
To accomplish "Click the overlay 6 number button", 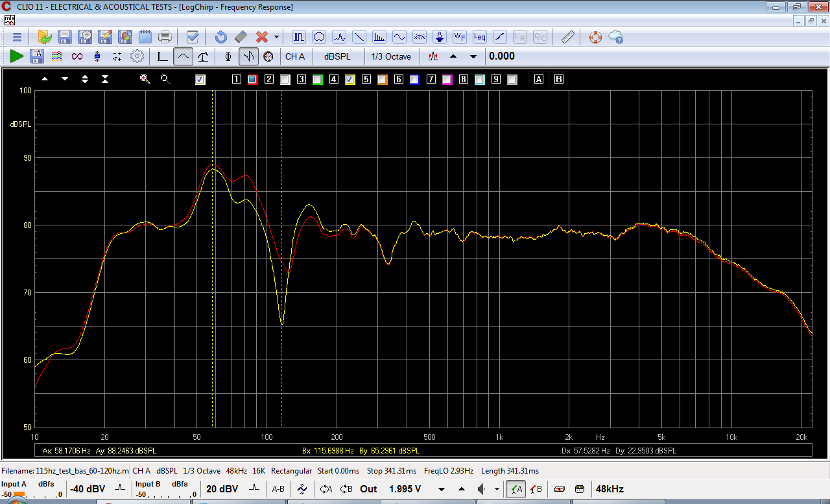I will pyautogui.click(x=399, y=80).
